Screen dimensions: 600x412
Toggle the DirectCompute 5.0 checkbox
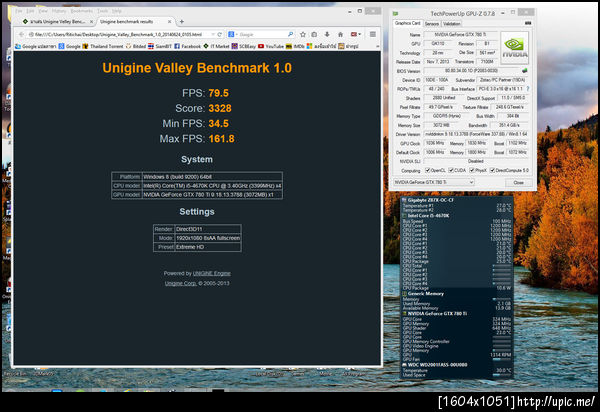pyautogui.click(x=493, y=170)
